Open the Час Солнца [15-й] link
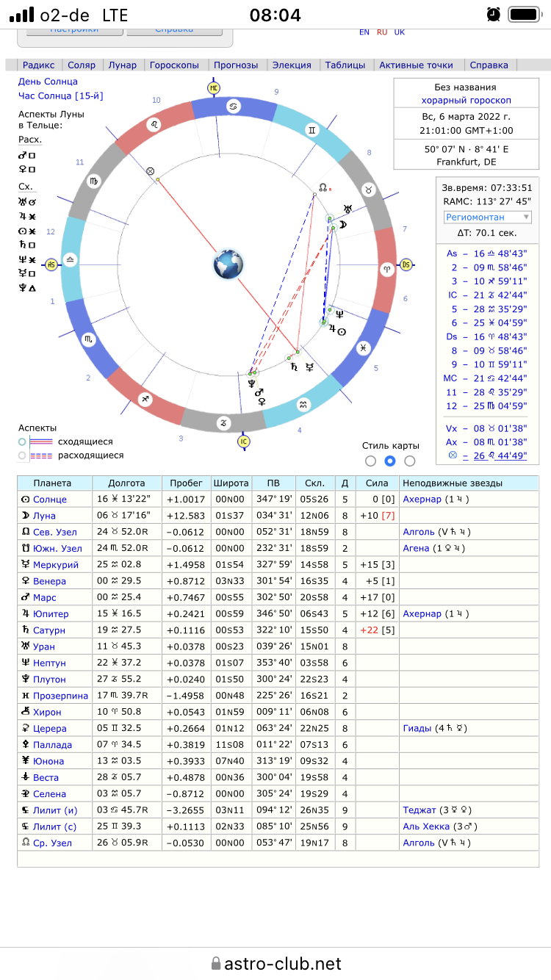 [x=61, y=96]
